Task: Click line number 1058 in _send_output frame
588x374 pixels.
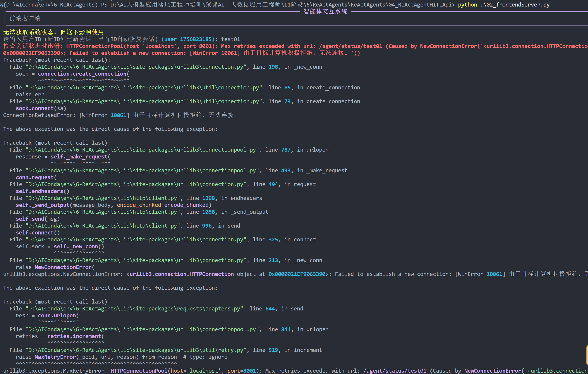Action: (208, 212)
